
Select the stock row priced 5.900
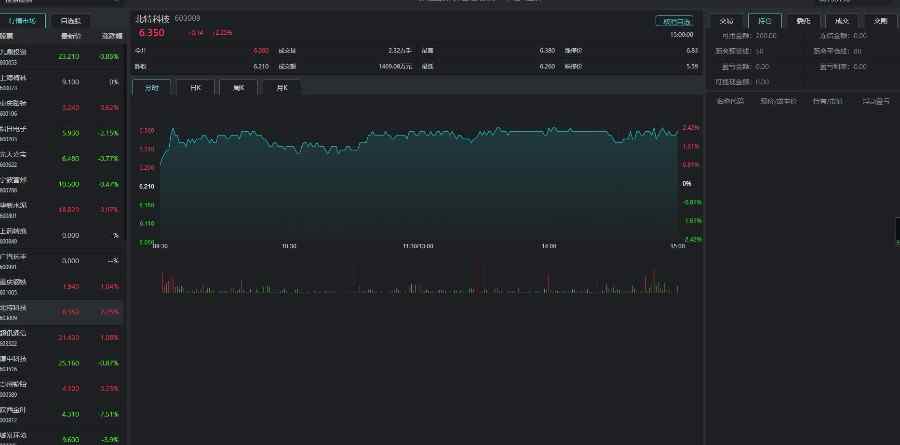point(61,133)
